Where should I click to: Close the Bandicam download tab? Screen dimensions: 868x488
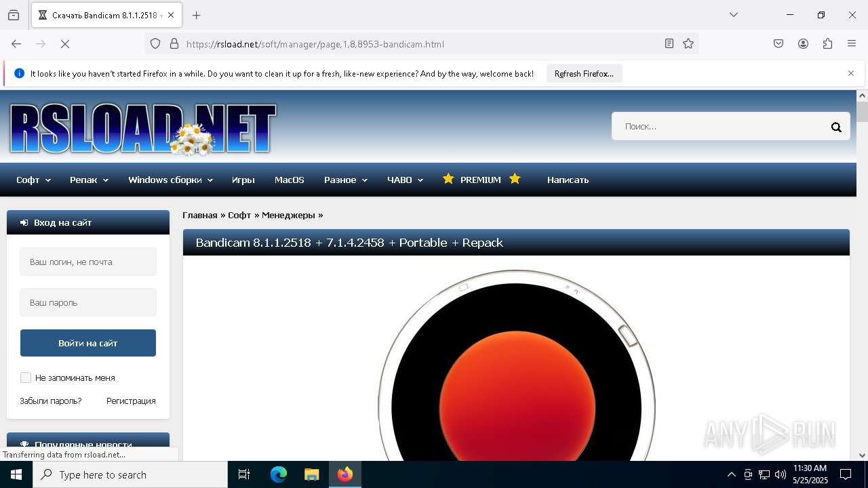pos(171,15)
